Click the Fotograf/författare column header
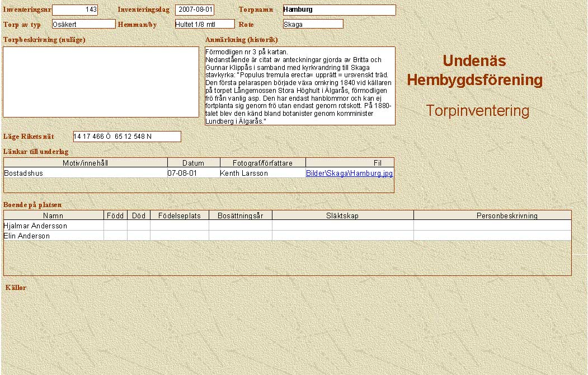This screenshot has height=375, width=588. pyautogui.click(x=262, y=163)
